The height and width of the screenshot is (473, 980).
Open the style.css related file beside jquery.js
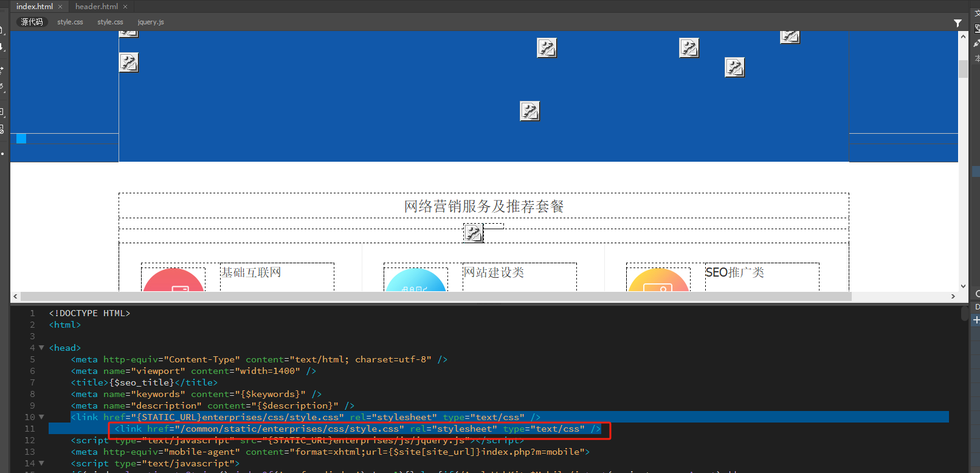click(x=110, y=22)
